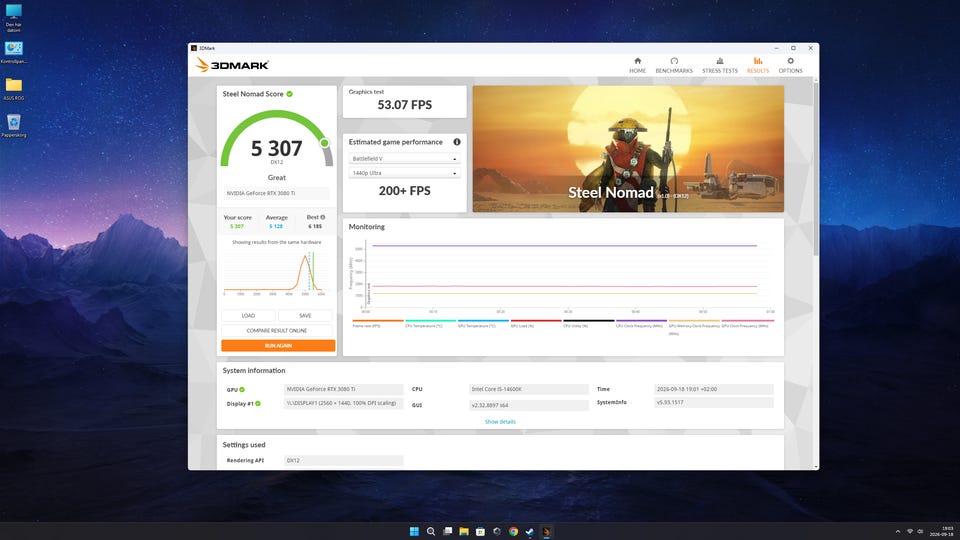Toggle CPU Clock Frequency purple legend swatch
Viewport: 960px width, 540px height.
click(x=641, y=320)
